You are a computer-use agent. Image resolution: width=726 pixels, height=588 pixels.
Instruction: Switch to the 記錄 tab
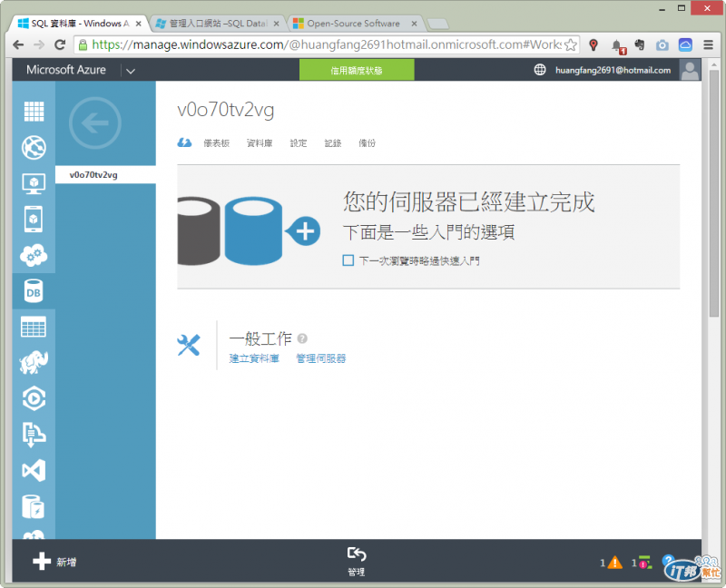click(x=333, y=143)
